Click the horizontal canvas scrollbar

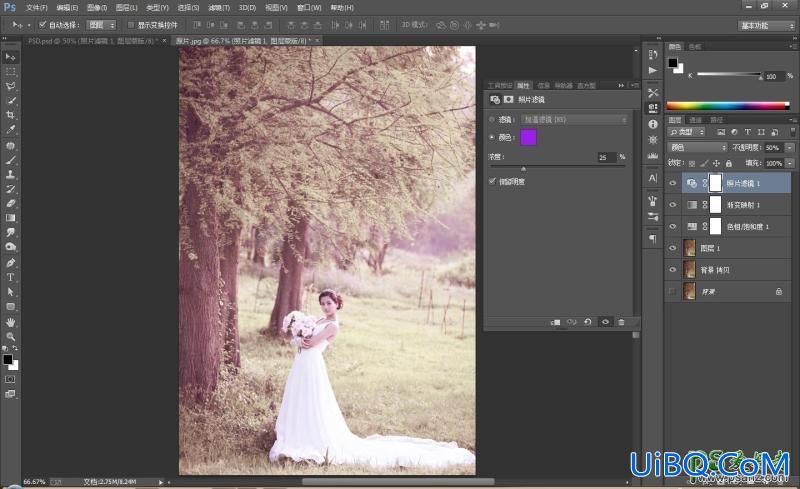398,481
